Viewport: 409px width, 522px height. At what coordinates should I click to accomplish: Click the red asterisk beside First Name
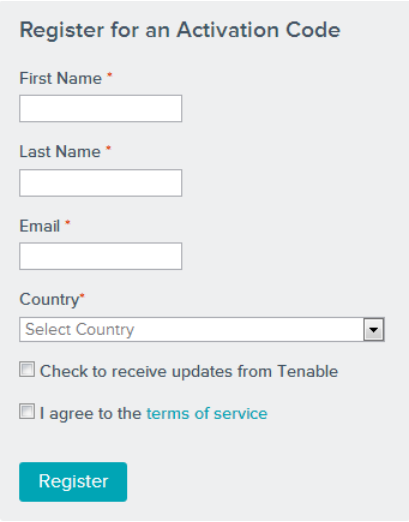109,75
